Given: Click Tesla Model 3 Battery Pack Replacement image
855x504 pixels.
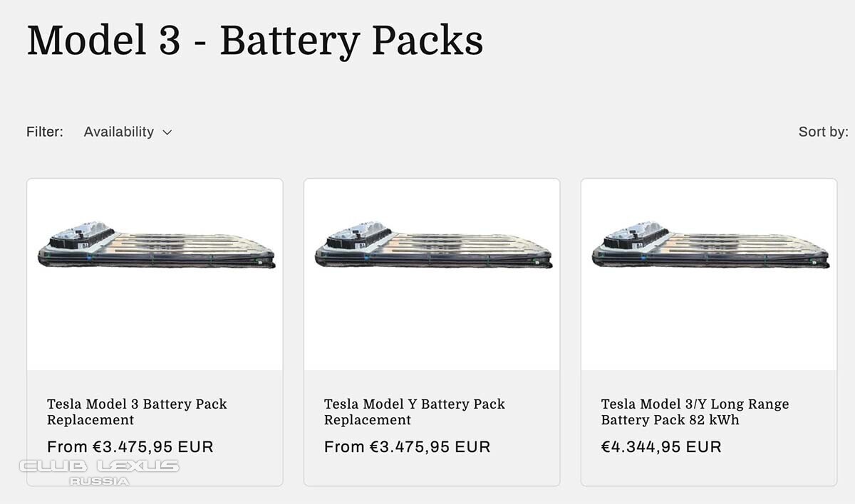Looking at the screenshot, I should click(156, 245).
